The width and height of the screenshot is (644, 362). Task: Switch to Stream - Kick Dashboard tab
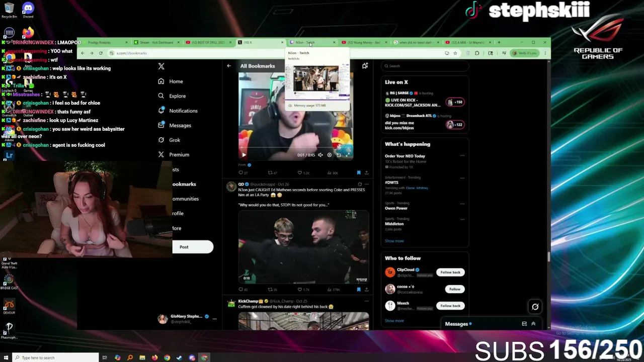156,43
